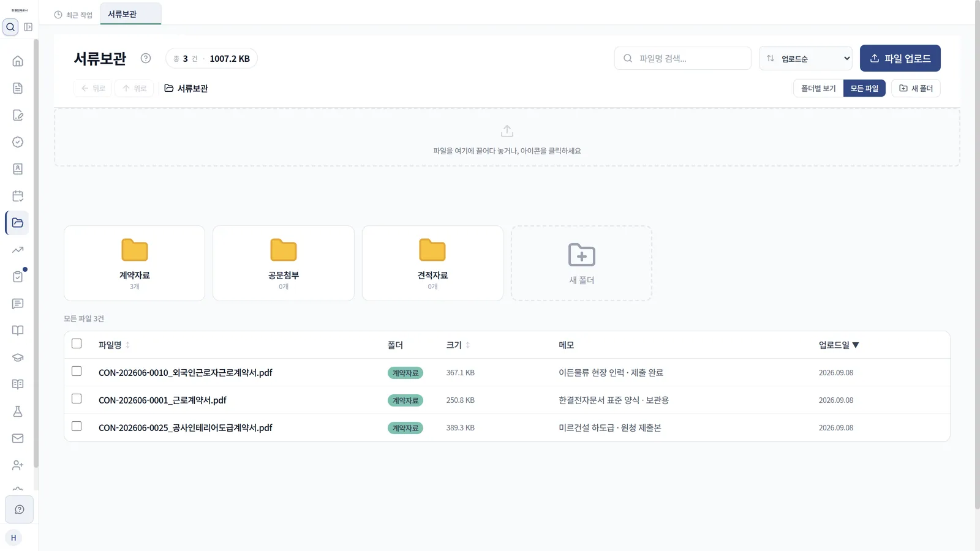Switch to the 최근 작업 tab
This screenshot has width=980, height=551.
click(x=73, y=15)
